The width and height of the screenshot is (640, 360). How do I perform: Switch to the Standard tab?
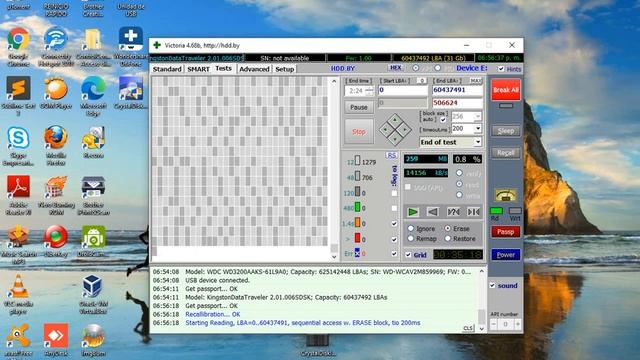pyautogui.click(x=167, y=69)
